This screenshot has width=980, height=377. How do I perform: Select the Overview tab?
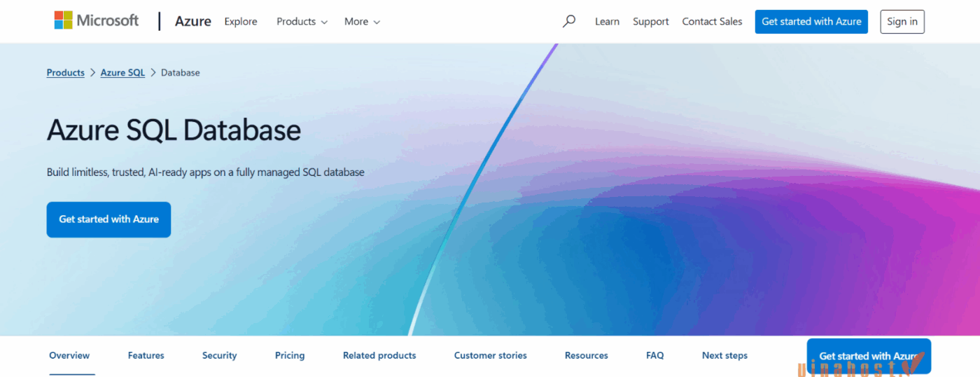tap(69, 355)
